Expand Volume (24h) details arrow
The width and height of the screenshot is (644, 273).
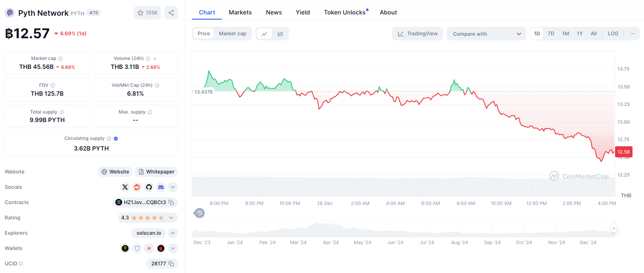(155, 59)
